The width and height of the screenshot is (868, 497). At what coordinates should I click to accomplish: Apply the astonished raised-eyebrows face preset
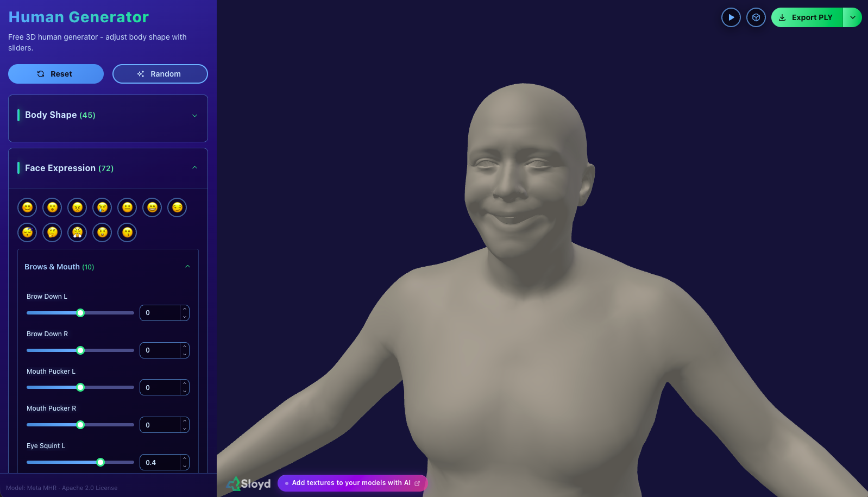[102, 232]
